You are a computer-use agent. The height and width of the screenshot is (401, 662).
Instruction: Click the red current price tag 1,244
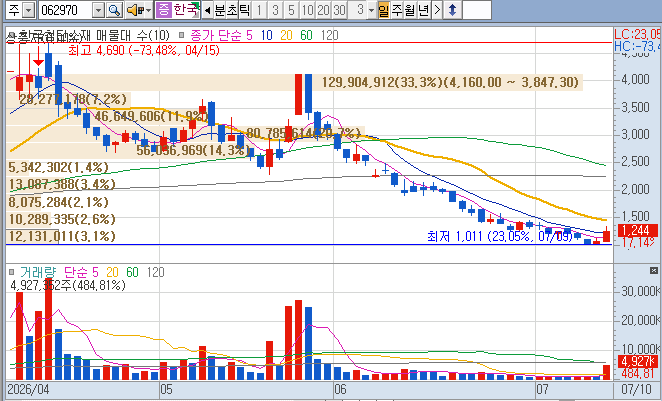click(x=638, y=230)
